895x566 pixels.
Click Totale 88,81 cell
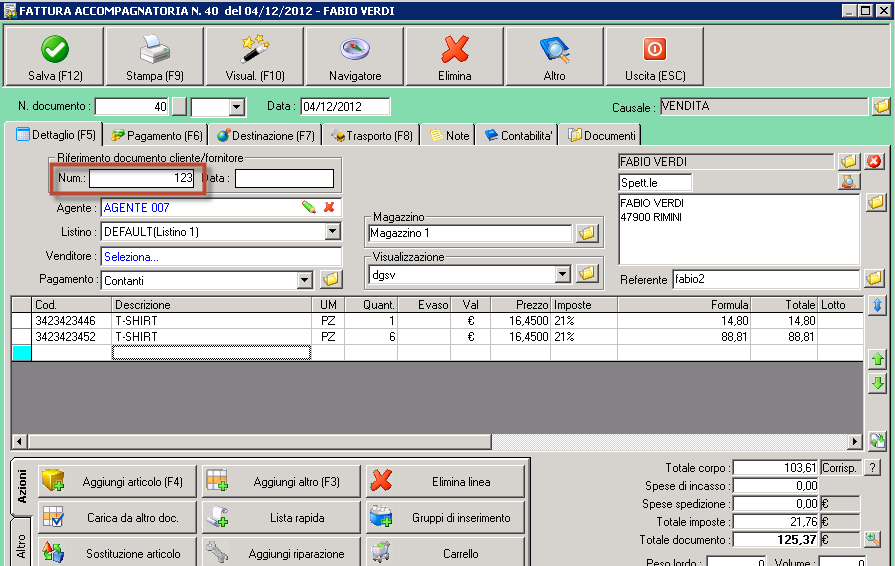[784, 337]
